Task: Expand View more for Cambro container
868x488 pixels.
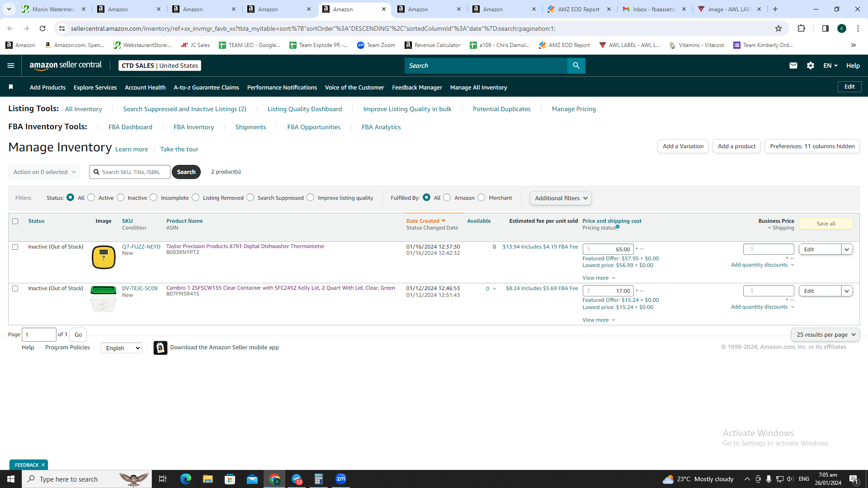Action: [x=599, y=320]
